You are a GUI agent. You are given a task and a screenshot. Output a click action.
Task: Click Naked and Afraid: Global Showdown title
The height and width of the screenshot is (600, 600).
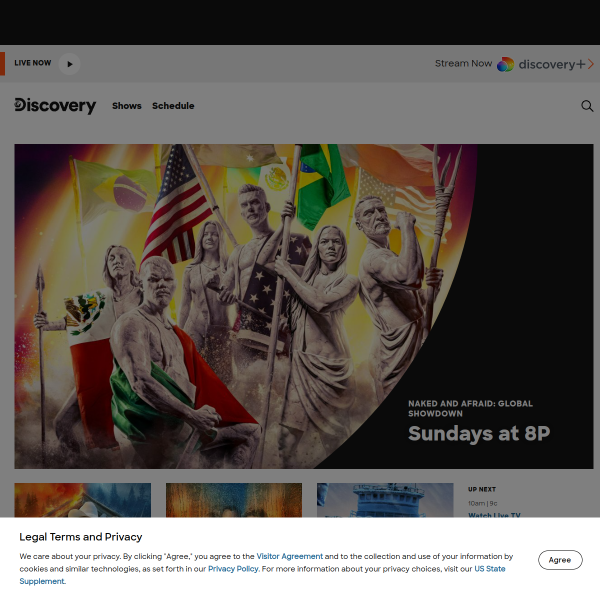coord(470,408)
